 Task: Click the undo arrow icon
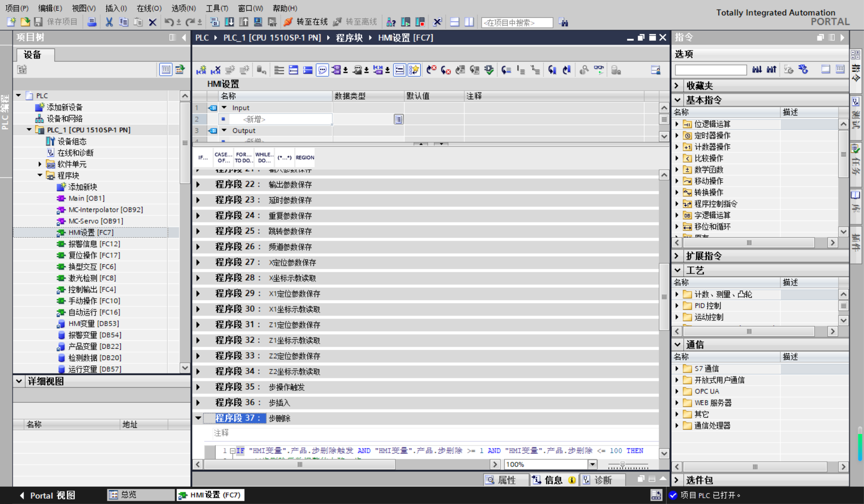pyautogui.click(x=168, y=22)
